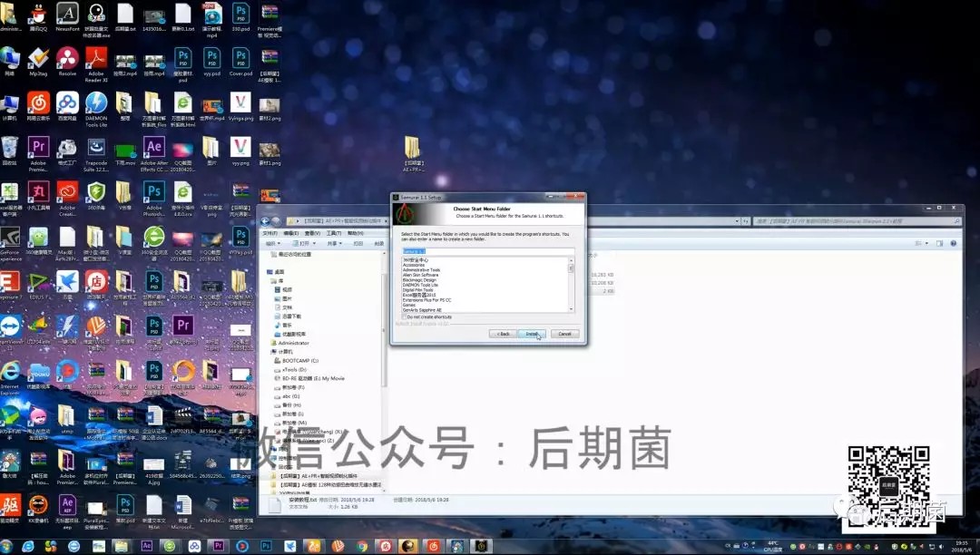Click the Windows Start button
Image resolution: width=980 pixels, height=555 pixels.
click(x=7, y=546)
